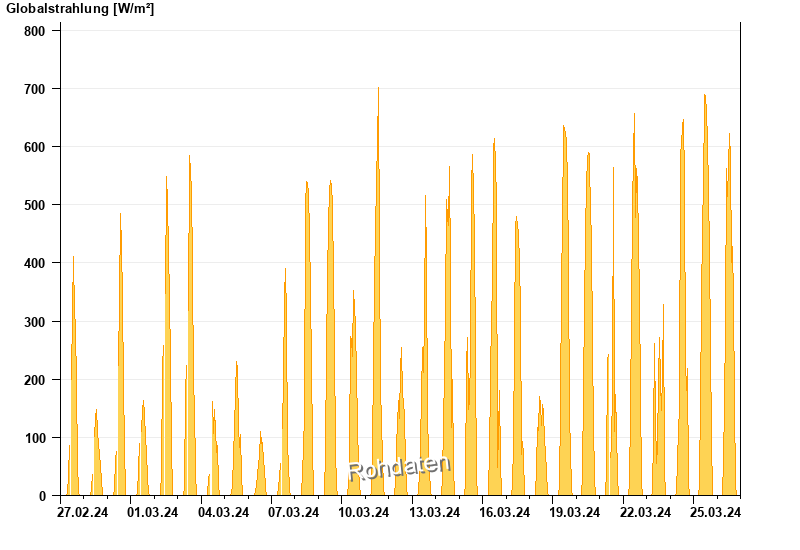800x550 pixels.
Task: Select the 16.03.24 date label
Action: click(x=505, y=512)
